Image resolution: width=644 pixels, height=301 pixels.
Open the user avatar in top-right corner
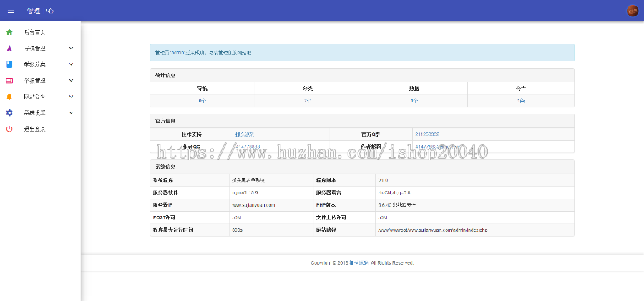(632, 11)
